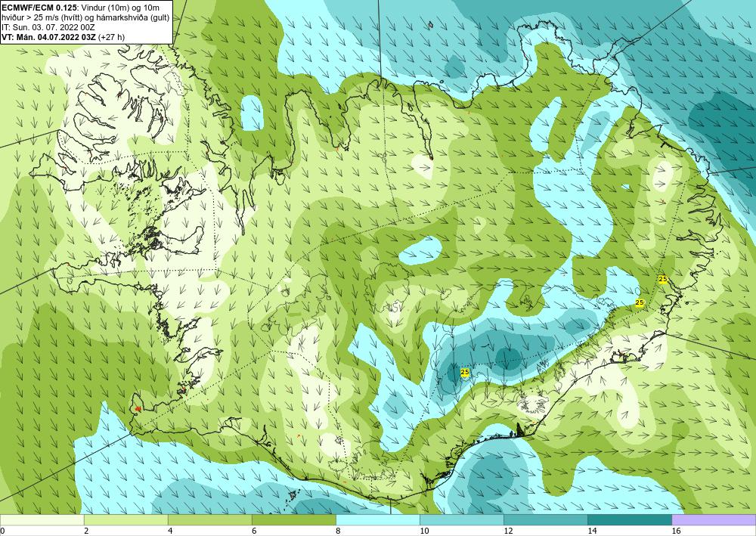Image resolution: width=756 pixels, height=536 pixels.
Task: Click the legend label "4"
Action: point(169,531)
